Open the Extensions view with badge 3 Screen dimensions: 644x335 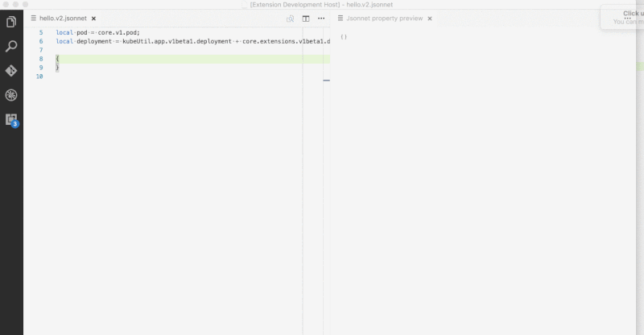coord(11,120)
